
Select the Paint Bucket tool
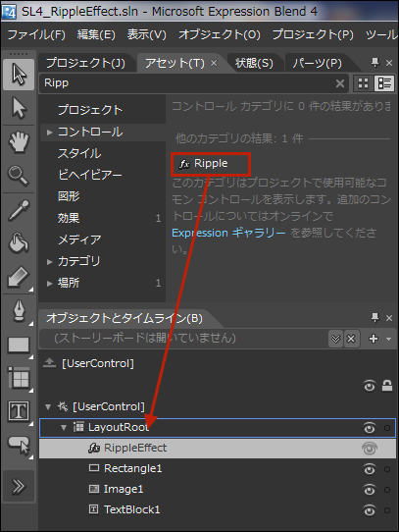(19, 242)
